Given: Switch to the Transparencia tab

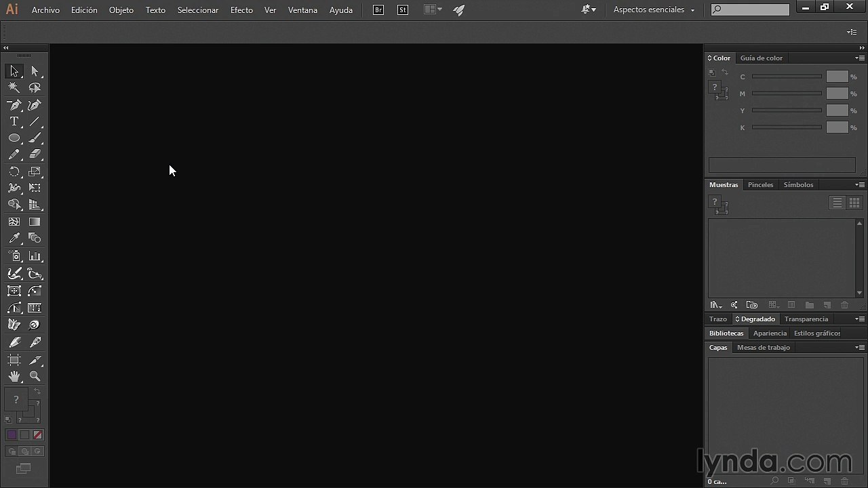Looking at the screenshot, I should pyautogui.click(x=806, y=319).
